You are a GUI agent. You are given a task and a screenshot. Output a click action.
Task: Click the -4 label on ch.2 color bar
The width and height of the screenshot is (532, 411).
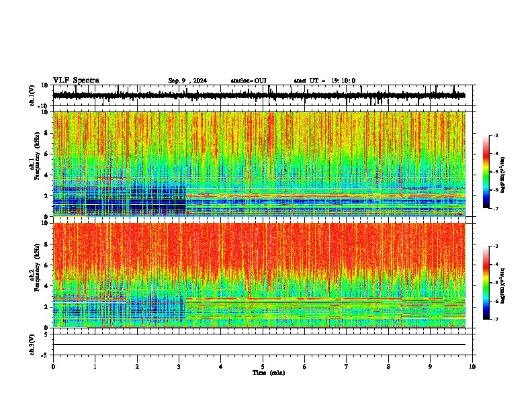[x=495, y=265]
